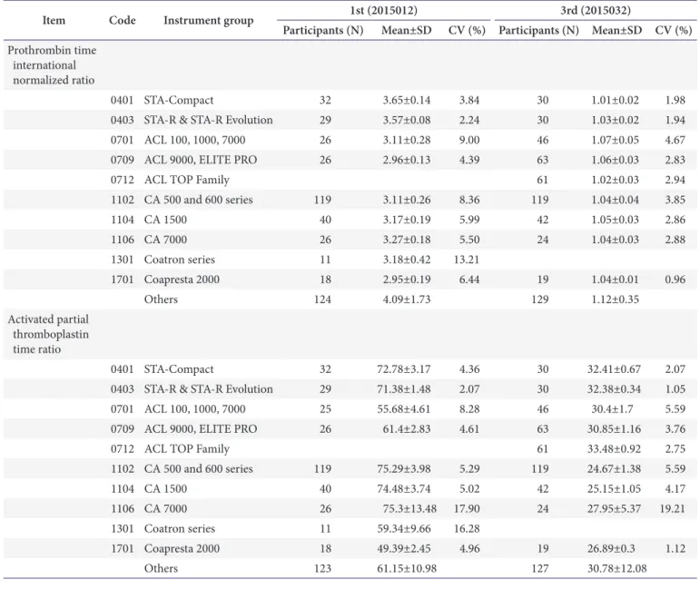Select the Others value 30.78±12.08
This screenshot has width=700, height=589.
click(x=617, y=568)
